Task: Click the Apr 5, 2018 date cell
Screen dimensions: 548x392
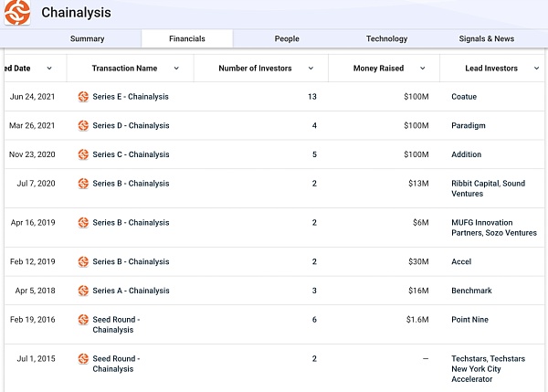Action: [x=35, y=291]
